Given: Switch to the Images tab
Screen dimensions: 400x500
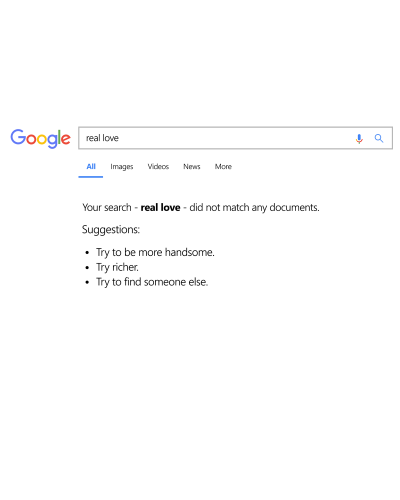Looking at the screenshot, I should (x=122, y=167).
